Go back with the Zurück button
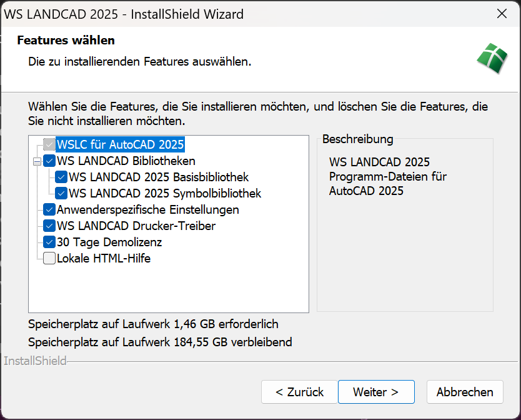Viewport: 521px width, 420px height. 299,392
